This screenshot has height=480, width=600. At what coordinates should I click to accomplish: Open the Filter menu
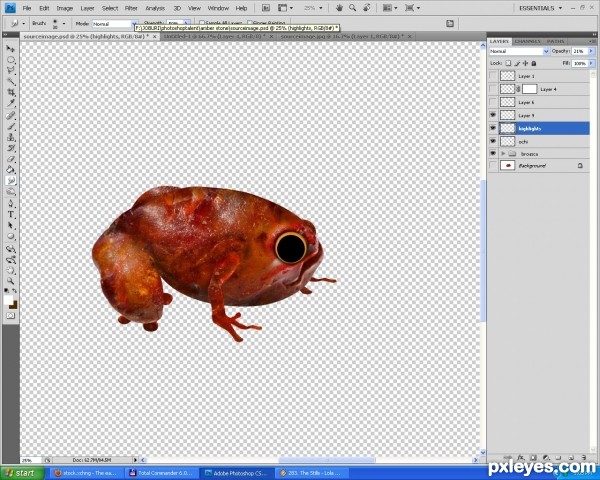tap(131, 8)
